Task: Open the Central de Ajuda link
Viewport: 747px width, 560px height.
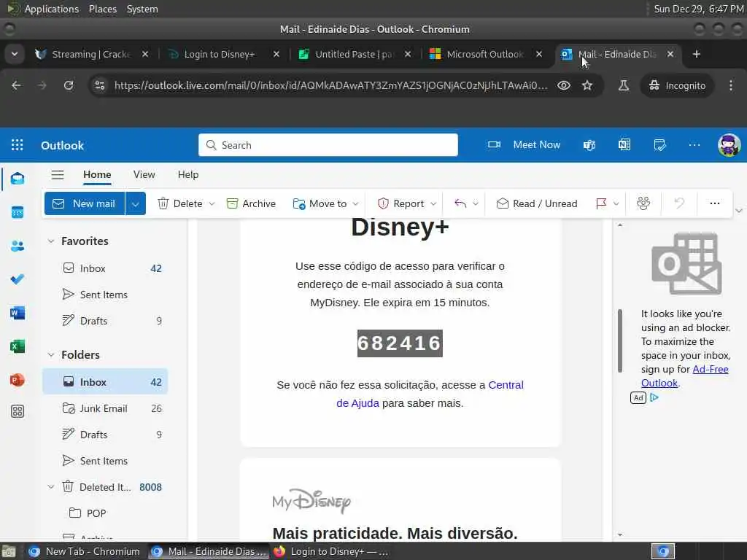Action: 430,394
